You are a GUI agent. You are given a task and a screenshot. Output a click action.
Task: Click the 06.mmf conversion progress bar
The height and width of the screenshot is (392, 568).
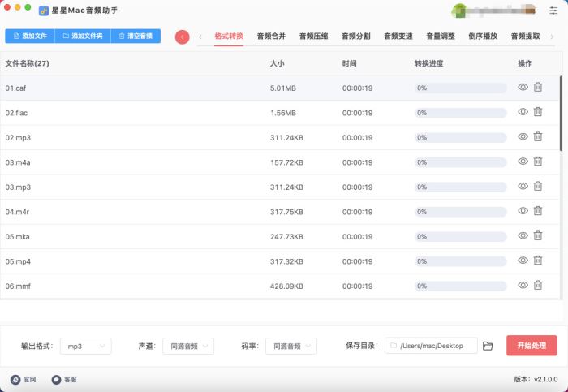[460, 286]
